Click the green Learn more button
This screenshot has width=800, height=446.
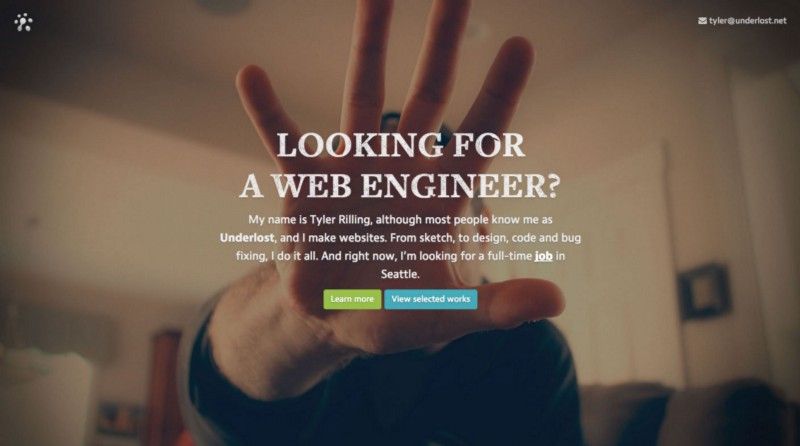point(352,299)
